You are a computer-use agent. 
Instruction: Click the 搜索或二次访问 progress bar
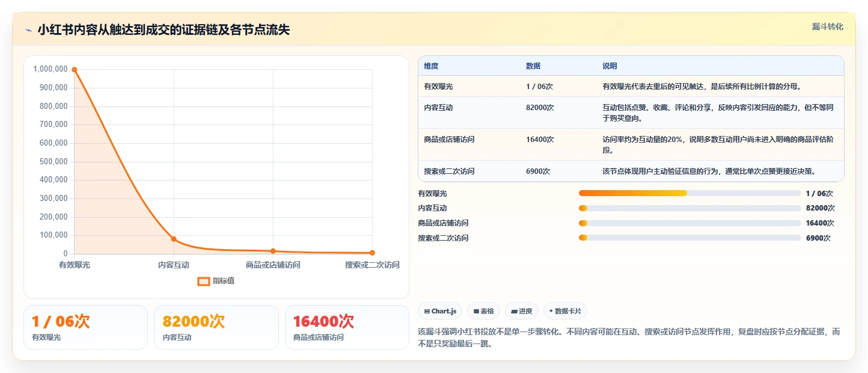(689, 238)
